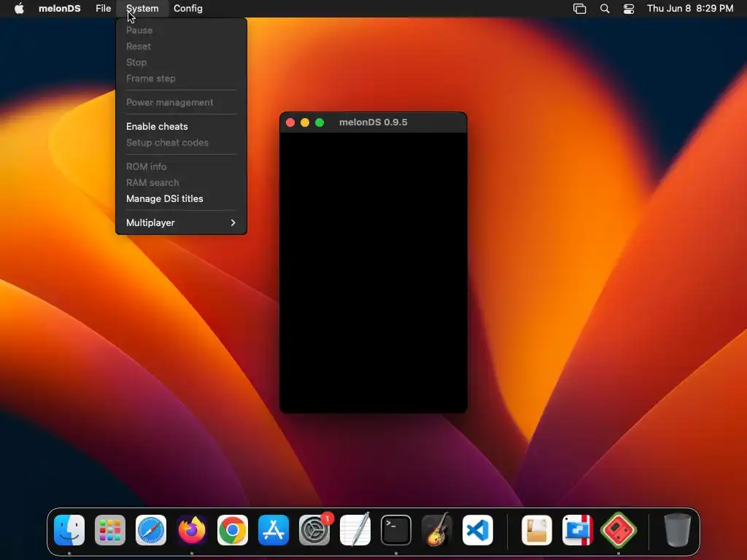Toggle Enable cheats option
Viewport: 747px width, 560px height.
[x=181, y=127]
